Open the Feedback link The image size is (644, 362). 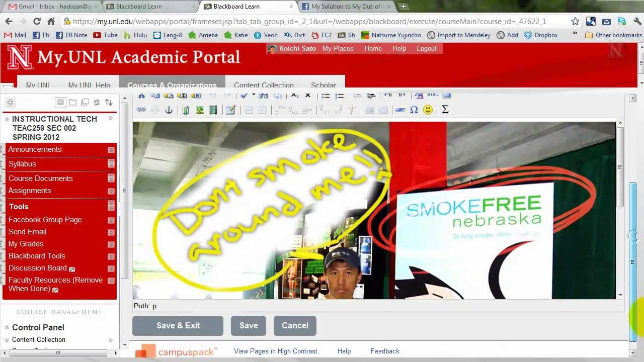click(x=385, y=351)
